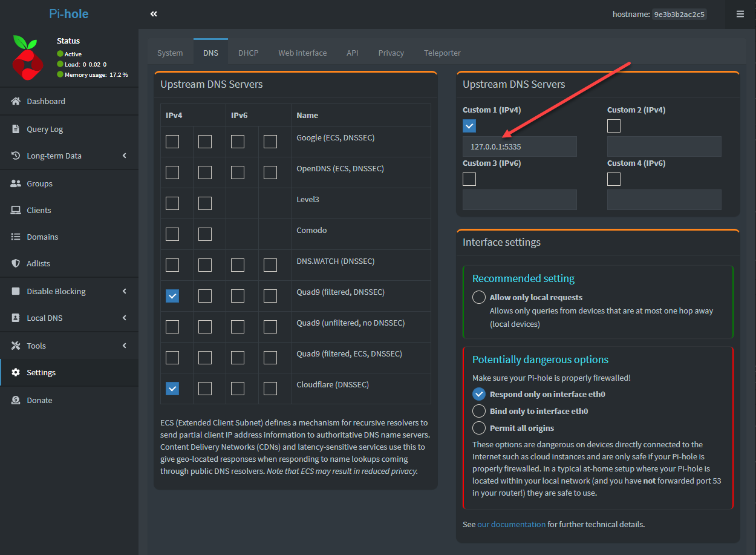This screenshot has width=756, height=555.
Task: Enable the Custom 2 (IPv4) checkbox
Action: [x=614, y=126]
